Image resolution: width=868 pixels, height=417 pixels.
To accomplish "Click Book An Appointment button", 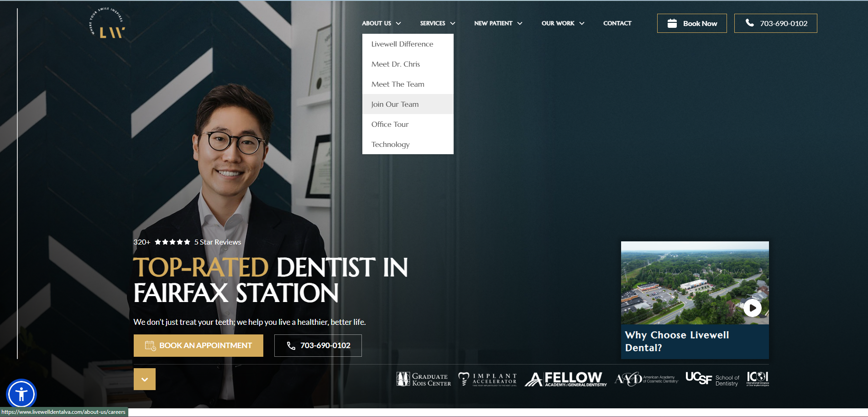I will click(199, 345).
